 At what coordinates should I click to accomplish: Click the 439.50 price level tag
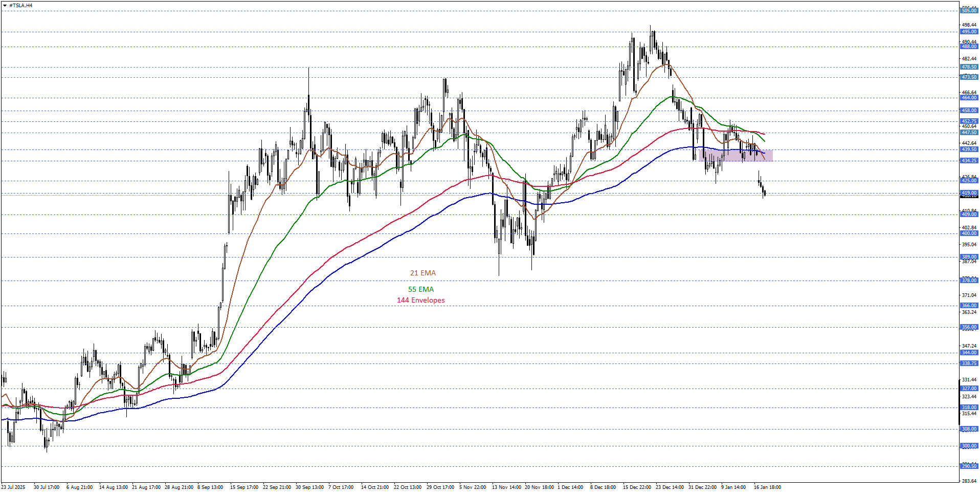[969, 149]
